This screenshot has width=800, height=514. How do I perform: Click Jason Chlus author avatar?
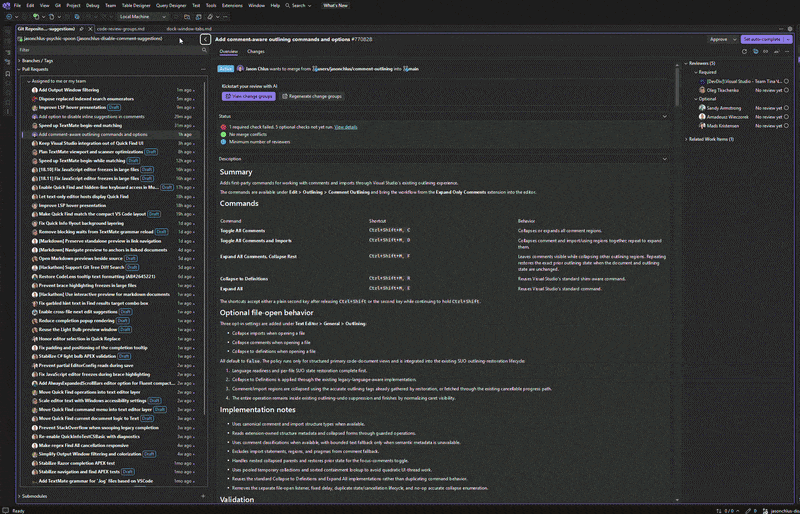coord(240,69)
